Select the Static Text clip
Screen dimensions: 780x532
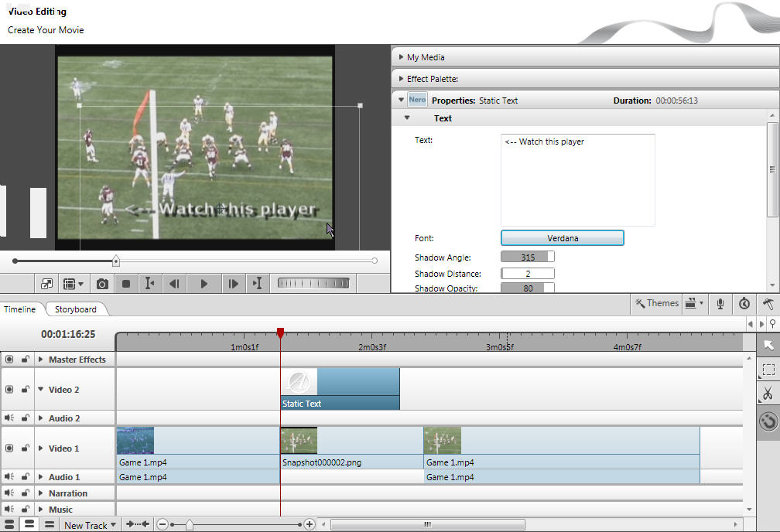coord(340,389)
